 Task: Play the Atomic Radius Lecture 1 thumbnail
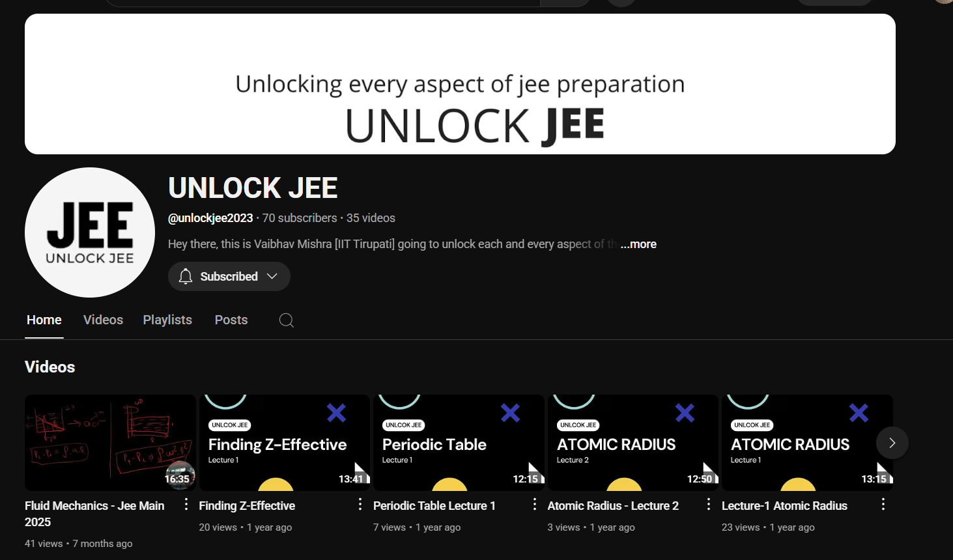(x=807, y=443)
